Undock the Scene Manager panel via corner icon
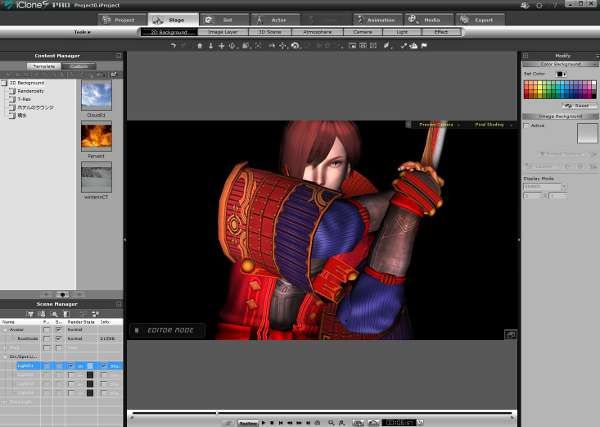 pyautogui.click(x=118, y=304)
